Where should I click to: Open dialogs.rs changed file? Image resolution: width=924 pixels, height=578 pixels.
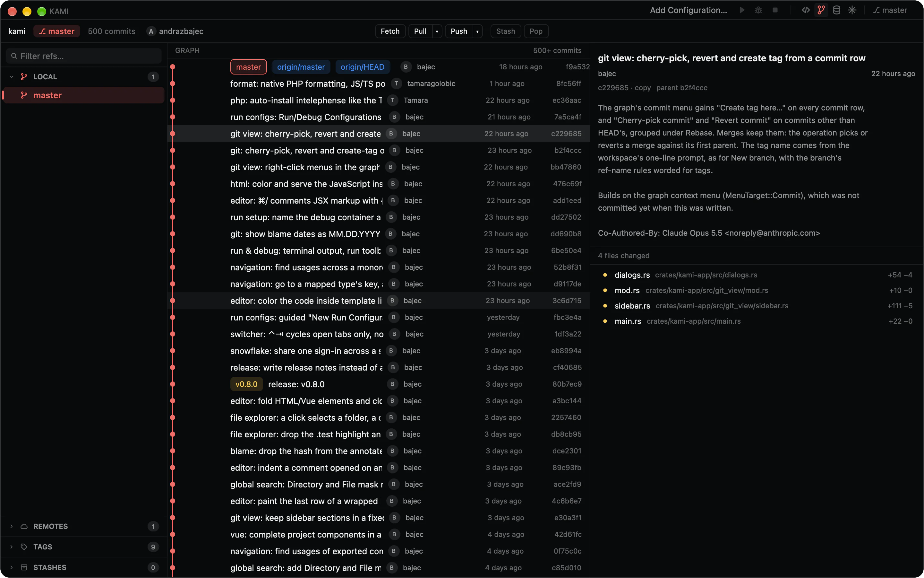click(x=757, y=275)
